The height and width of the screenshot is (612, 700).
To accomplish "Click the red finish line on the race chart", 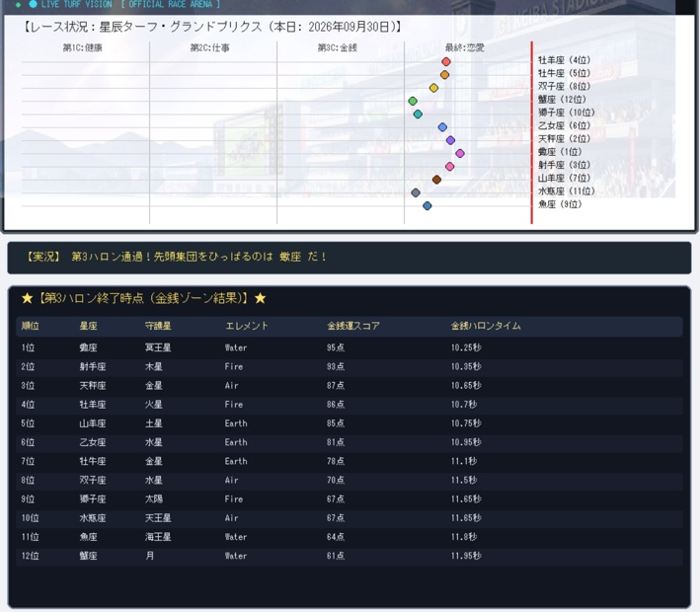I will point(531,132).
